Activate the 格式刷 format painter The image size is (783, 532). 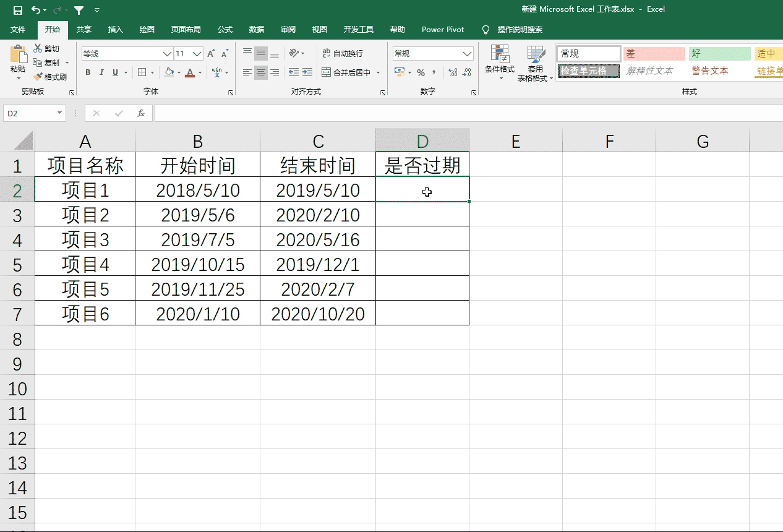[49, 77]
